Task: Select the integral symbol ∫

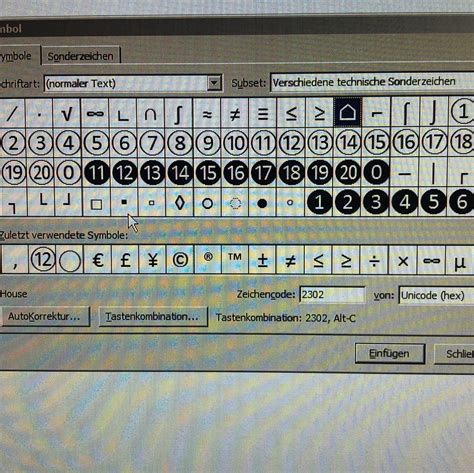Action: pos(179,114)
